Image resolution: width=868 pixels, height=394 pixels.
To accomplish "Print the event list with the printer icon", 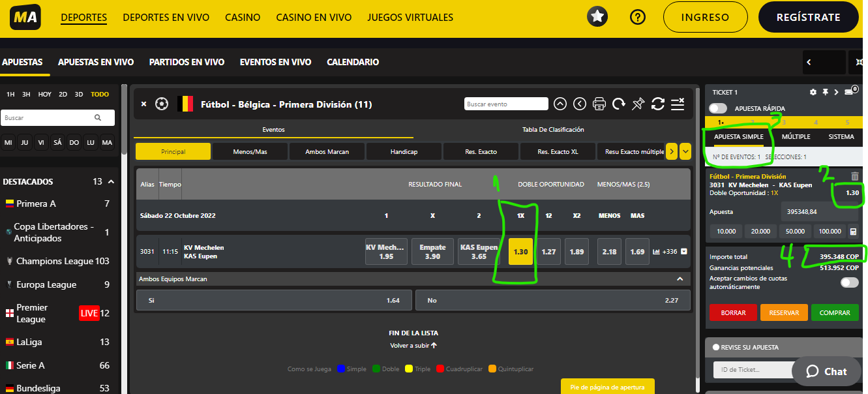I will pos(599,104).
